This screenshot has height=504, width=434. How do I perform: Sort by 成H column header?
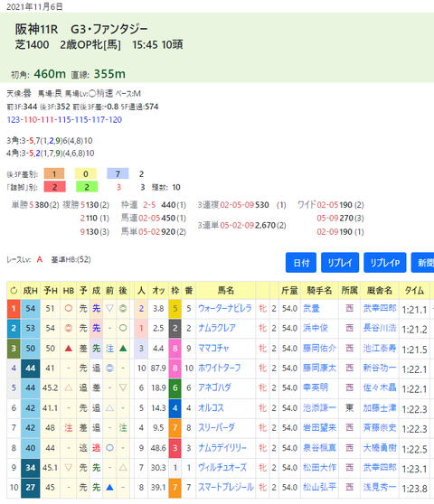point(30,291)
